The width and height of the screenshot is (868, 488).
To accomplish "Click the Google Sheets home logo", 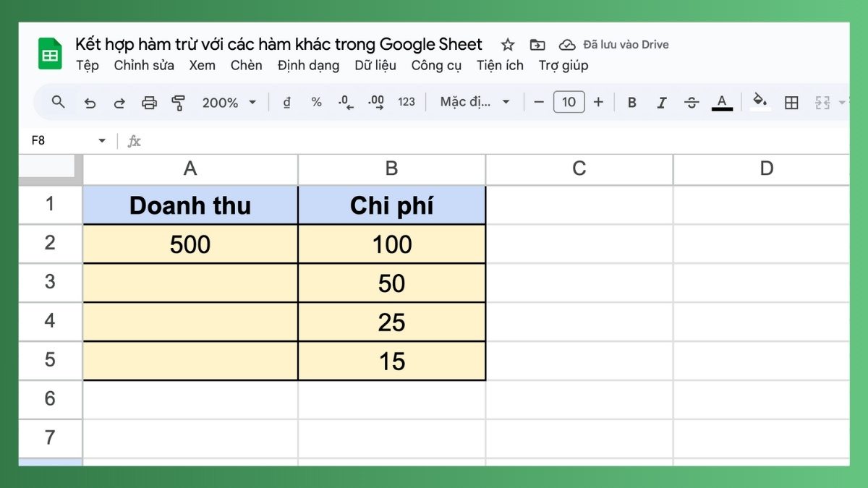I will tap(51, 54).
